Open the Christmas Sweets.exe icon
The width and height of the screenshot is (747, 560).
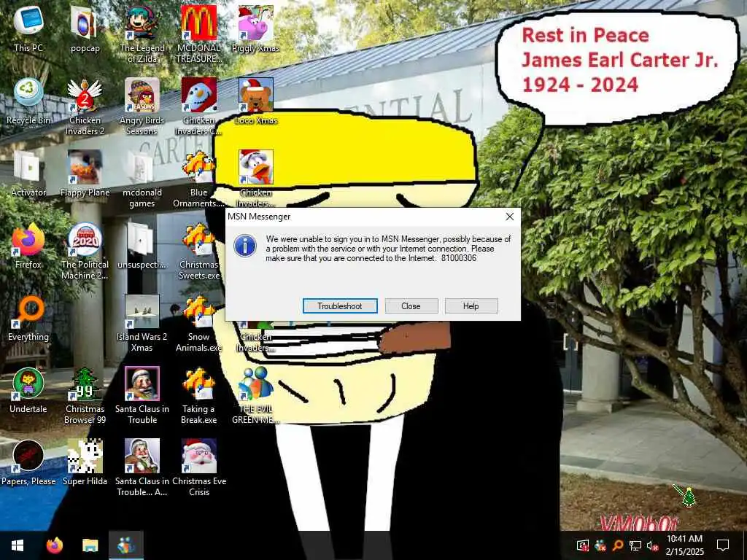tap(198, 251)
